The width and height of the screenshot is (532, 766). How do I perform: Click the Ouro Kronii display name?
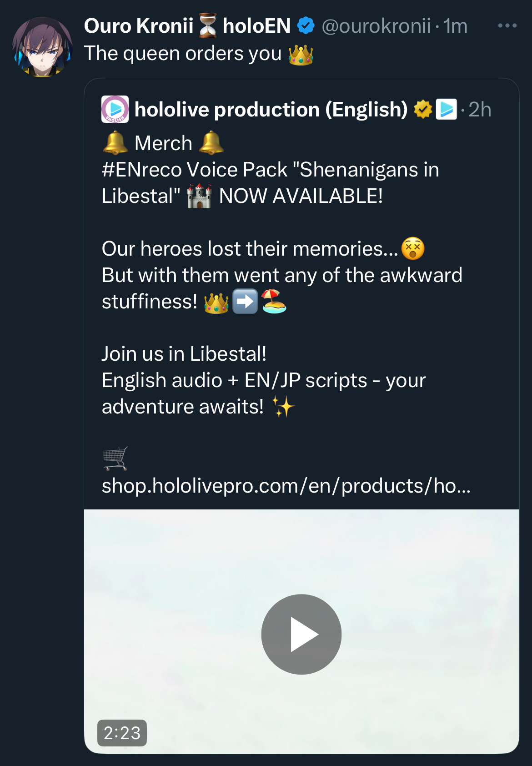(x=139, y=26)
